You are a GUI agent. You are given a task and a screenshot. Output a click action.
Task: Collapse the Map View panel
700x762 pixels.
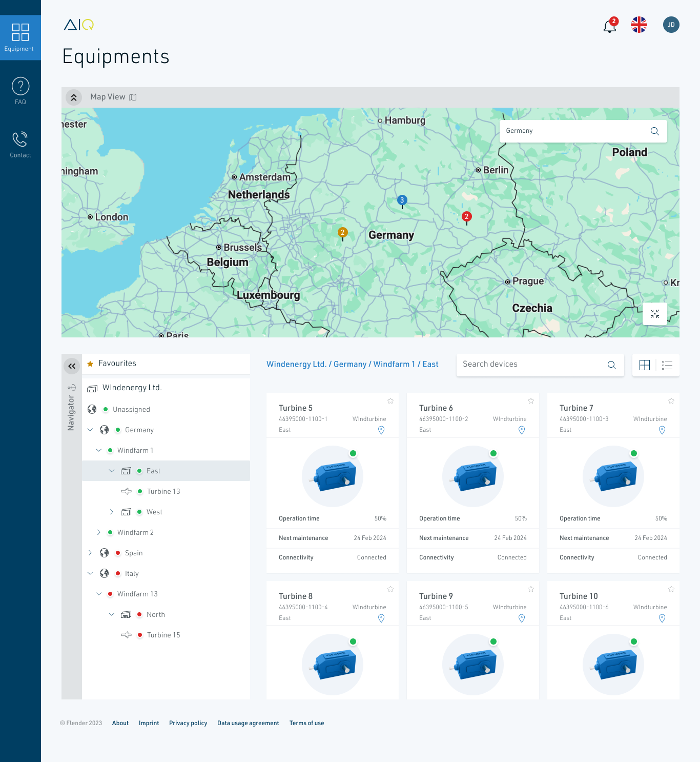pyautogui.click(x=74, y=97)
